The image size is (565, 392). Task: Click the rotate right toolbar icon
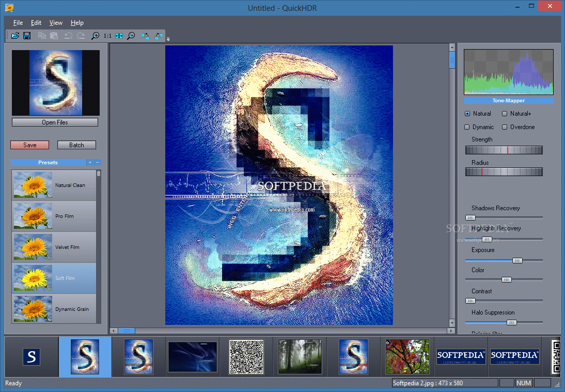coord(158,36)
